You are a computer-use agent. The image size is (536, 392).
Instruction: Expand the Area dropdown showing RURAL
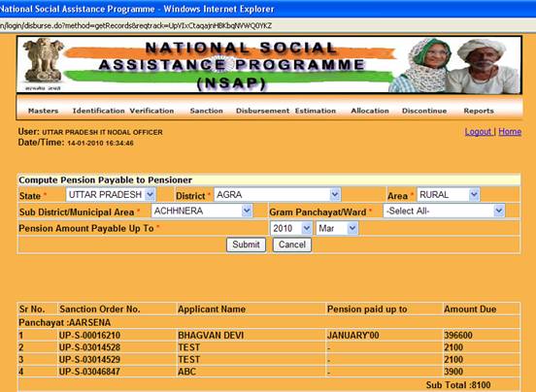pos(449,195)
